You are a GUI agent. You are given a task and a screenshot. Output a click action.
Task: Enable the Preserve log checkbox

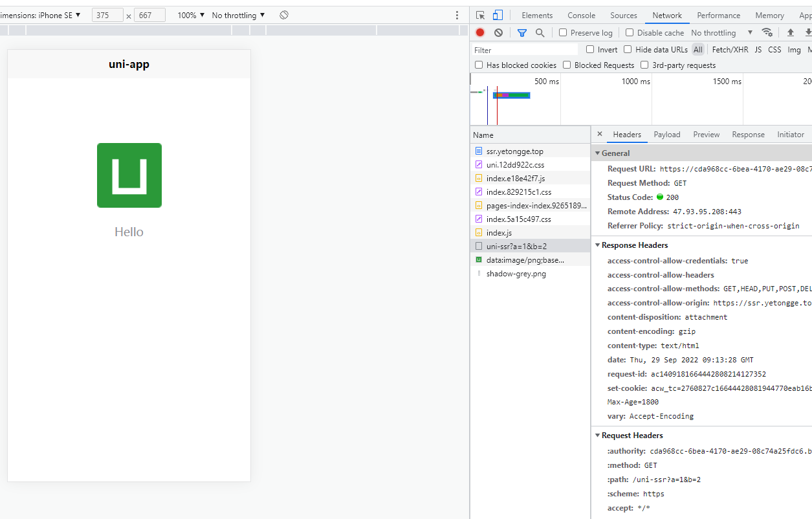563,32
